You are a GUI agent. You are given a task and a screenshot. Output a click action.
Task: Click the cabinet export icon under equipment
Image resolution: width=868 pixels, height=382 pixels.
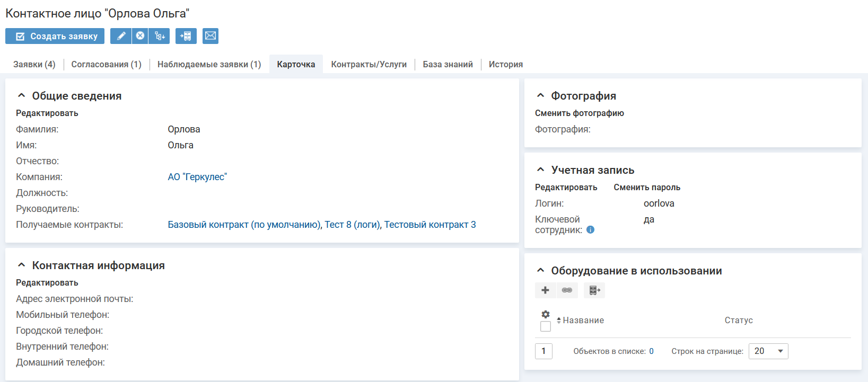594,290
